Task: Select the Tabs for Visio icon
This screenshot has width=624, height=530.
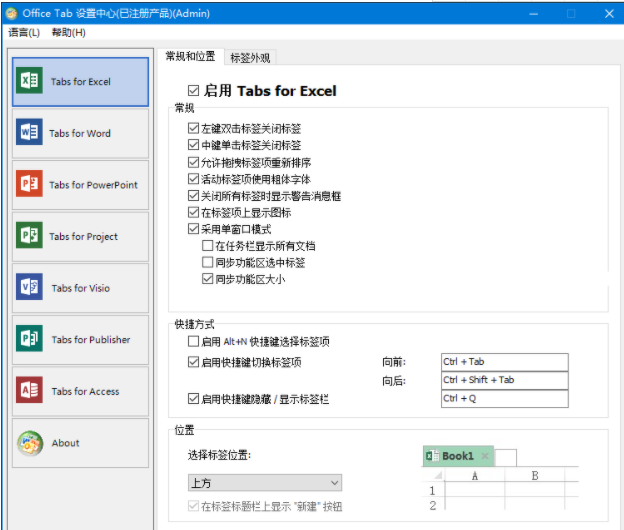Action: tap(30, 288)
